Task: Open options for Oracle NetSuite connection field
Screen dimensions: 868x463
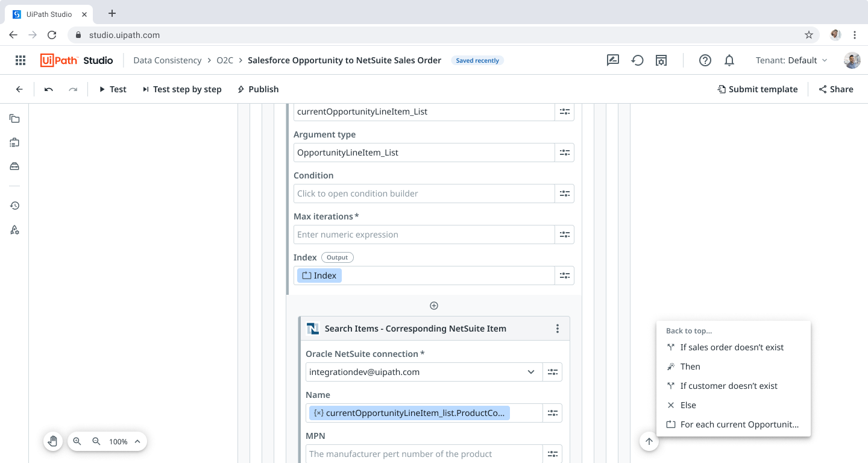Action: click(x=553, y=372)
